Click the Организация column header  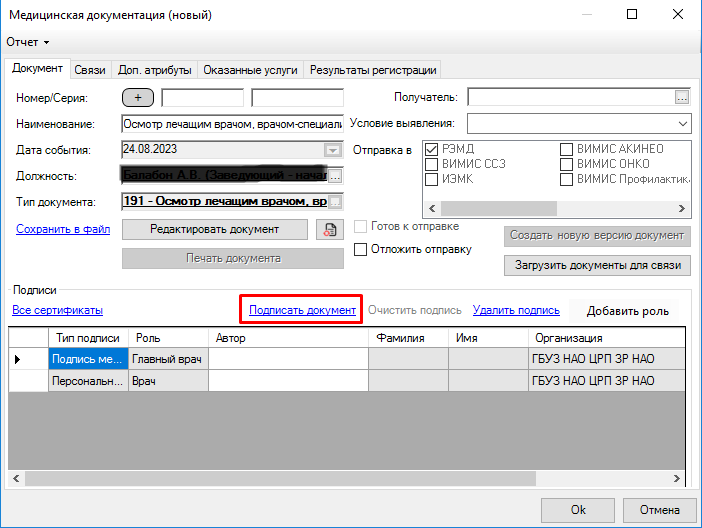[607, 338]
